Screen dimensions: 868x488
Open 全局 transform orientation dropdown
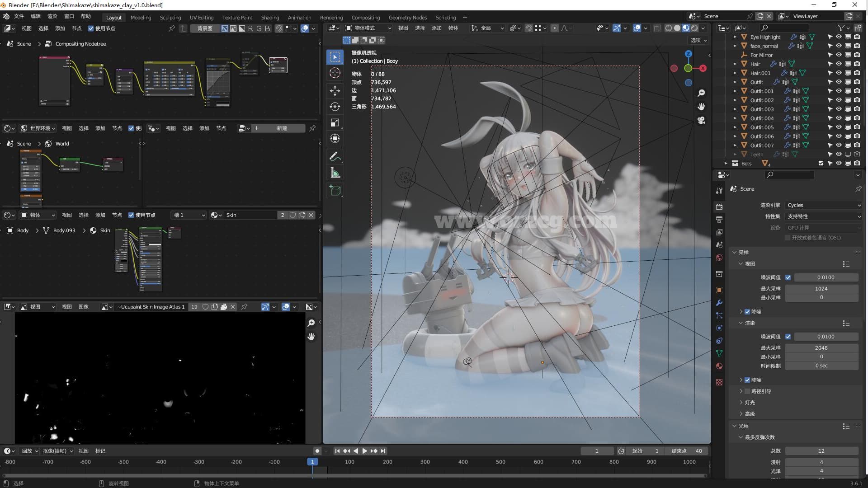tap(487, 28)
